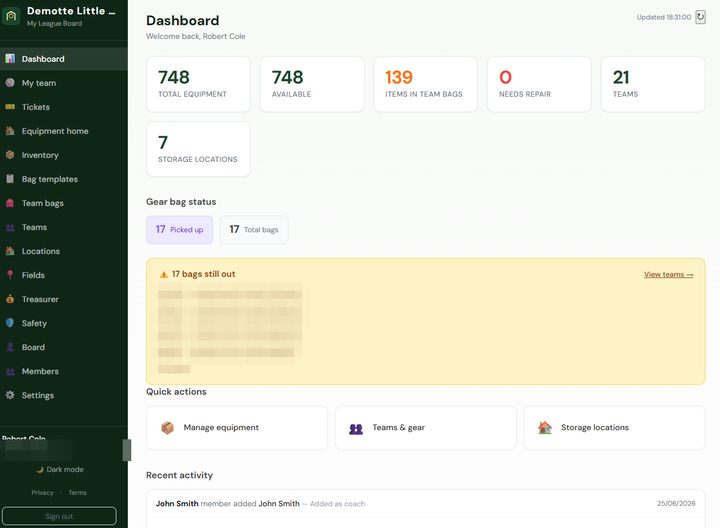This screenshot has width=720, height=528.
Task: Click the Locations house icon in sidebar
Action: [x=10, y=251]
